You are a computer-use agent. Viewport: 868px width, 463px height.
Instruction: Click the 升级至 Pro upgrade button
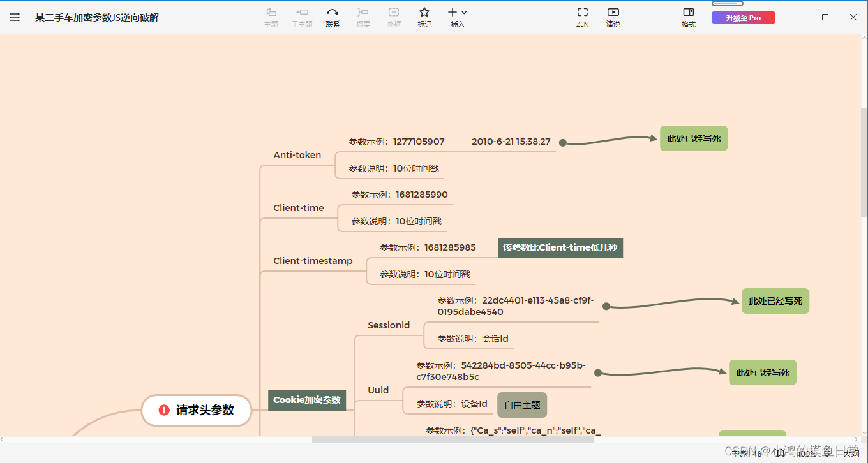[744, 18]
